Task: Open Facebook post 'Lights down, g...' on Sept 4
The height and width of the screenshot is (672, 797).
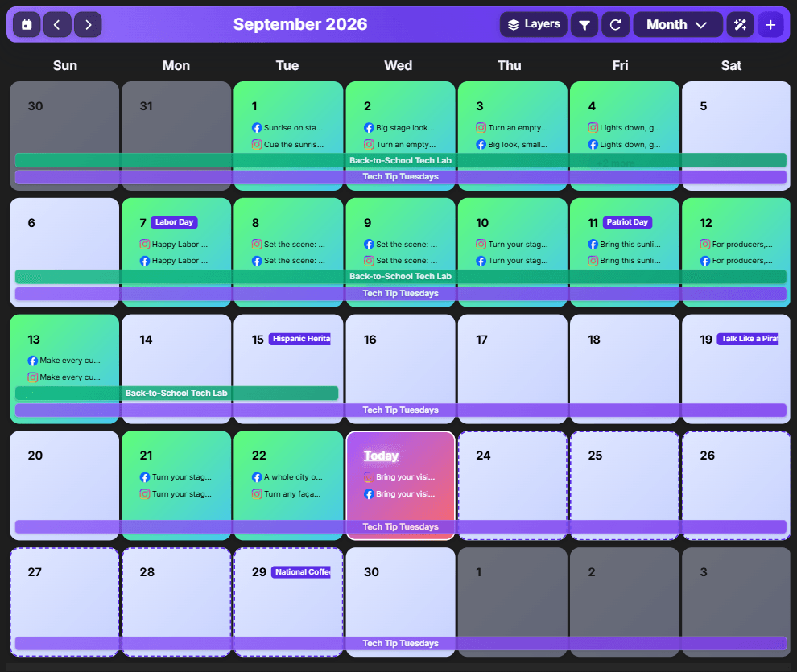Action: point(624,144)
